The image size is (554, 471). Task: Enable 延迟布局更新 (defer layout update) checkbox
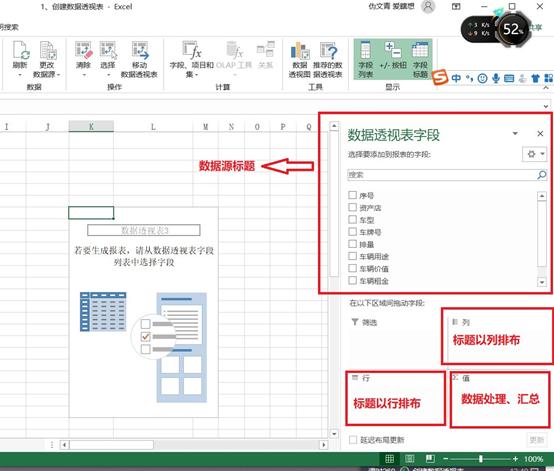353,440
